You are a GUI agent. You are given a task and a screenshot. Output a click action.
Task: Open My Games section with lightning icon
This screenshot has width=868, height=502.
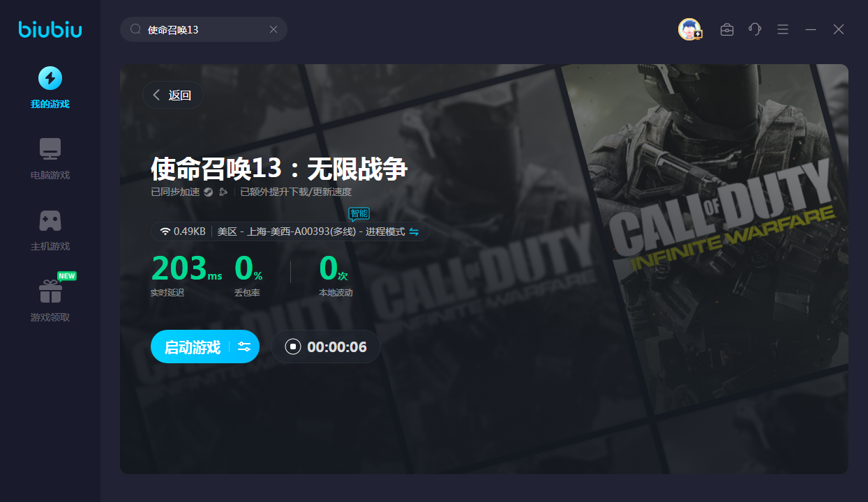click(x=50, y=87)
